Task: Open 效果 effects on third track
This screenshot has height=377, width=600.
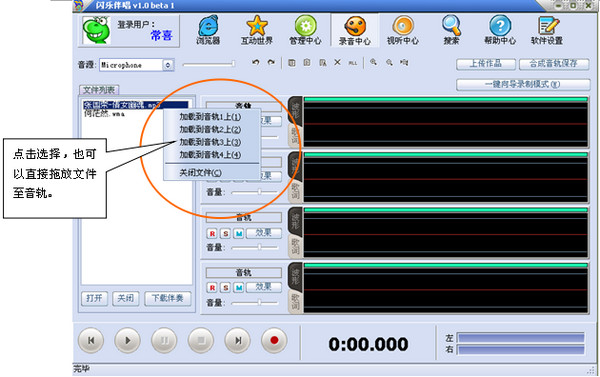Action: tap(264, 233)
